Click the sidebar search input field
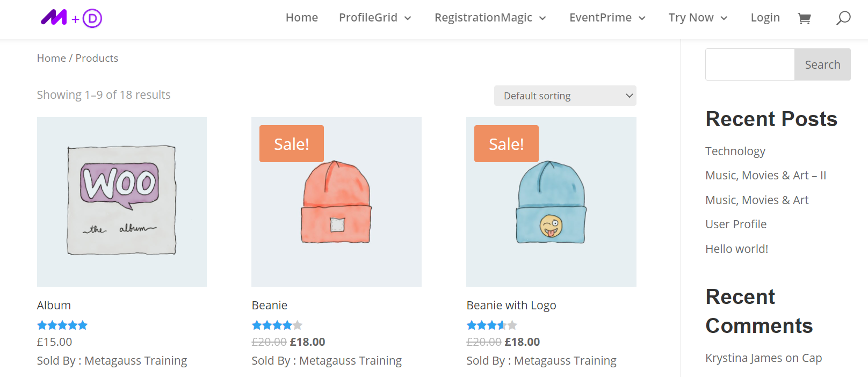 point(749,64)
